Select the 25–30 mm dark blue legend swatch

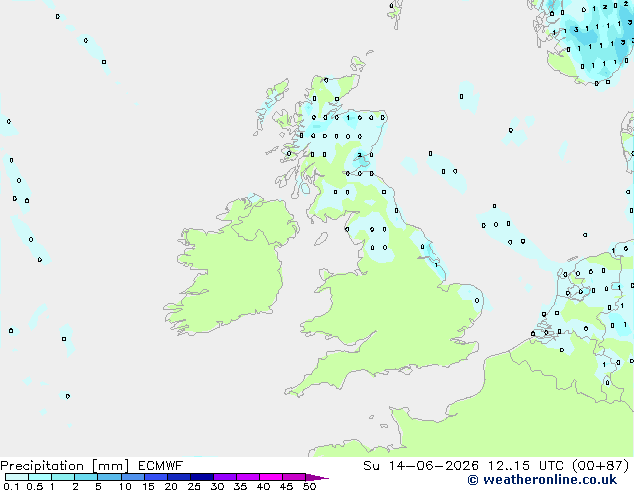202,477
